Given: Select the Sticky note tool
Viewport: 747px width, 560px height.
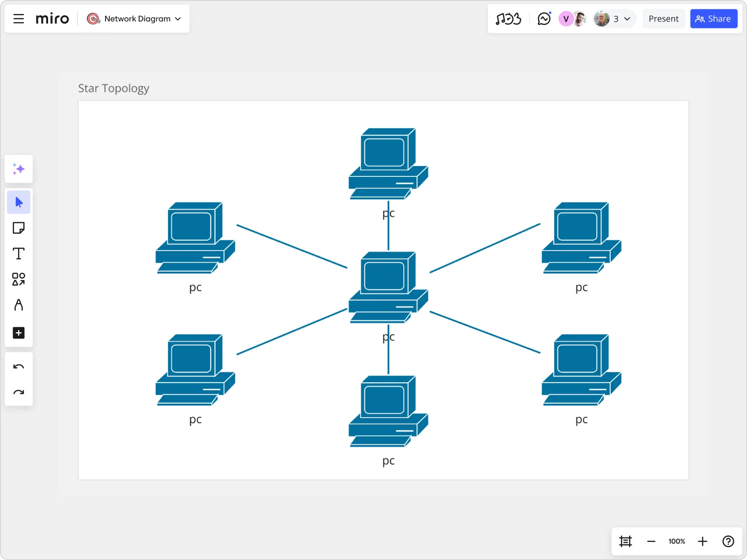Looking at the screenshot, I should [x=19, y=228].
